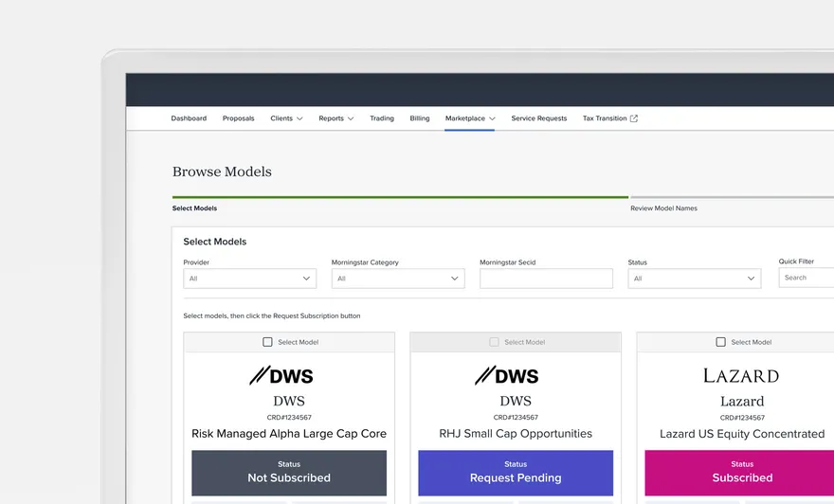Go to Proposals page
This screenshot has height=504, width=834.
pyautogui.click(x=238, y=118)
